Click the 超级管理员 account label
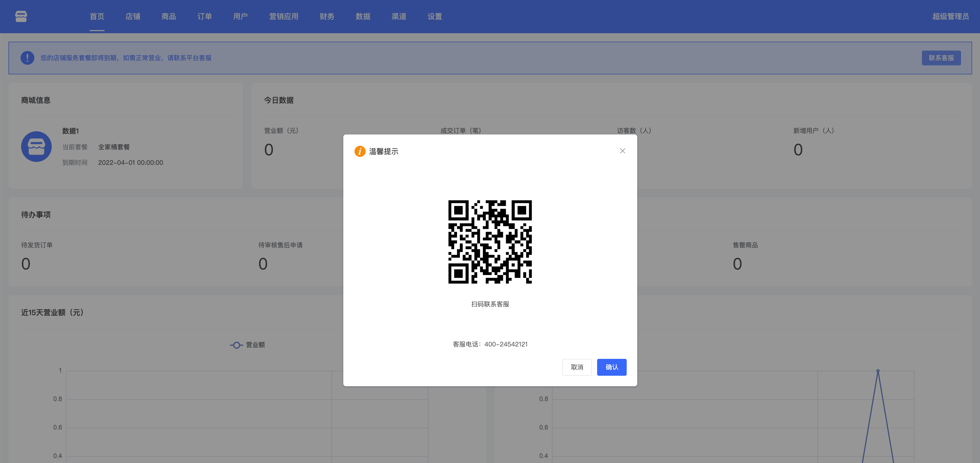This screenshot has width=980, height=463. tap(950, 16)
